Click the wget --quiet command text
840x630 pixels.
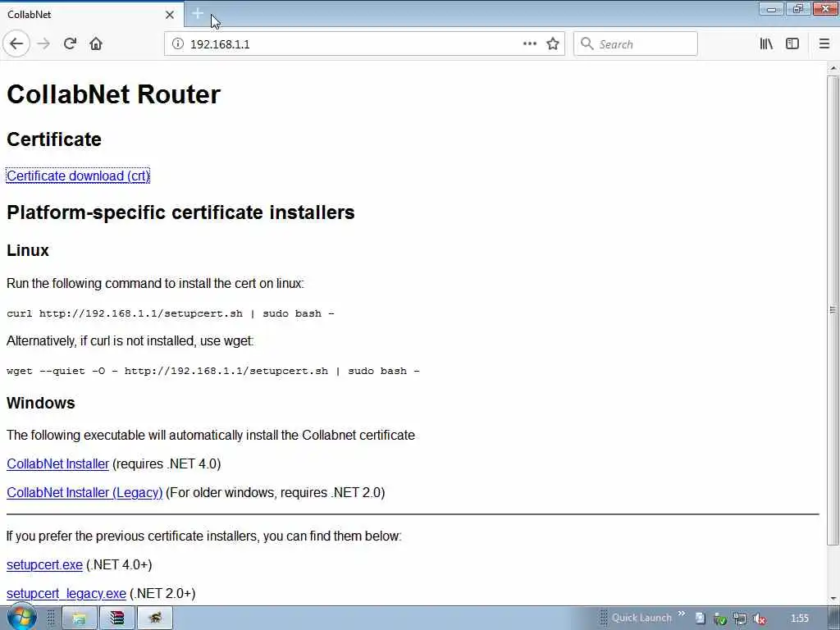(213, 371)
